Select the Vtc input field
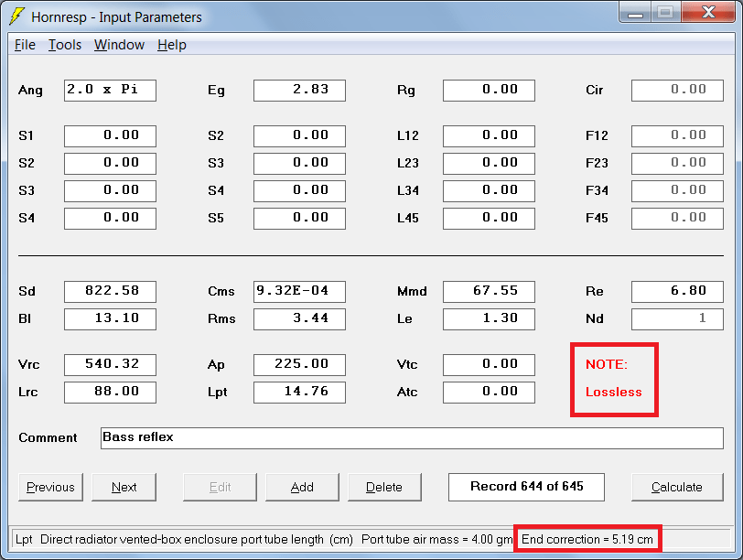This screenshot has height=560, width=743. point(489,364)
